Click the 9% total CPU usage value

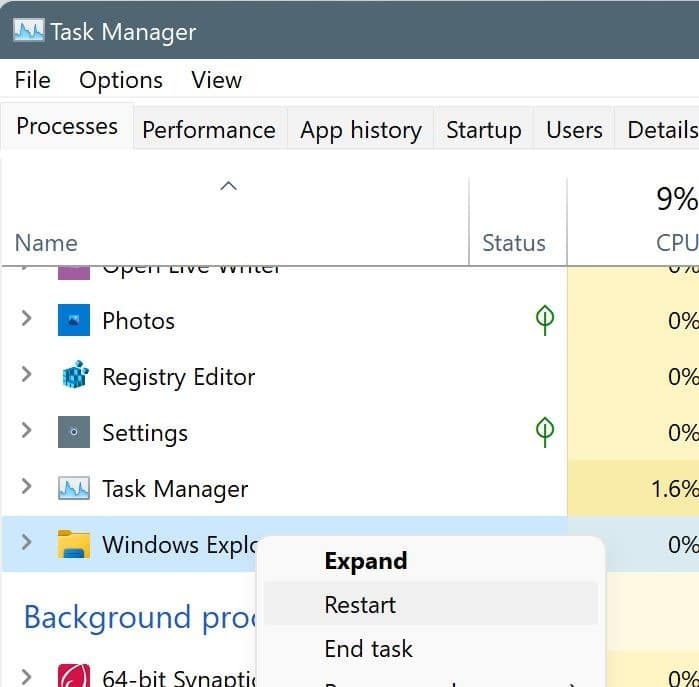[x=677, y=198]
